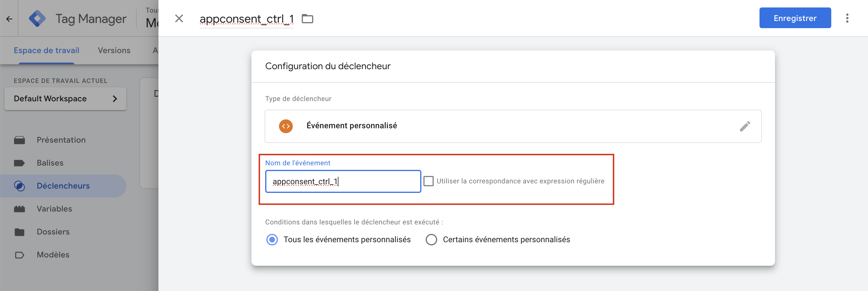Viewport: 868px width, 291px height.
Task: Open Dossiers section
Action: [53, 232]
